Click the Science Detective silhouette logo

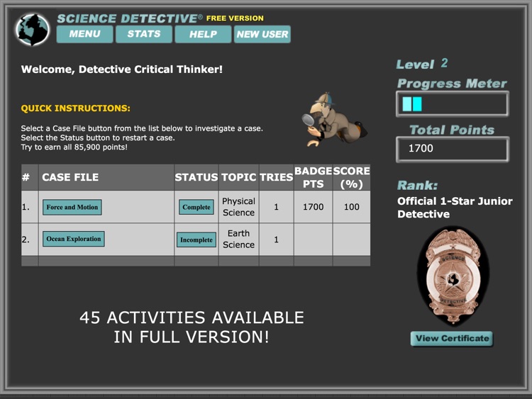[32, 30]
